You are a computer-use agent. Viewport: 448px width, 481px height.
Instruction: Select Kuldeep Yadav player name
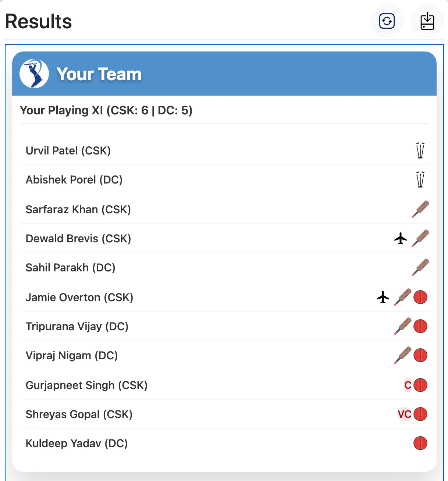point(77,443)
